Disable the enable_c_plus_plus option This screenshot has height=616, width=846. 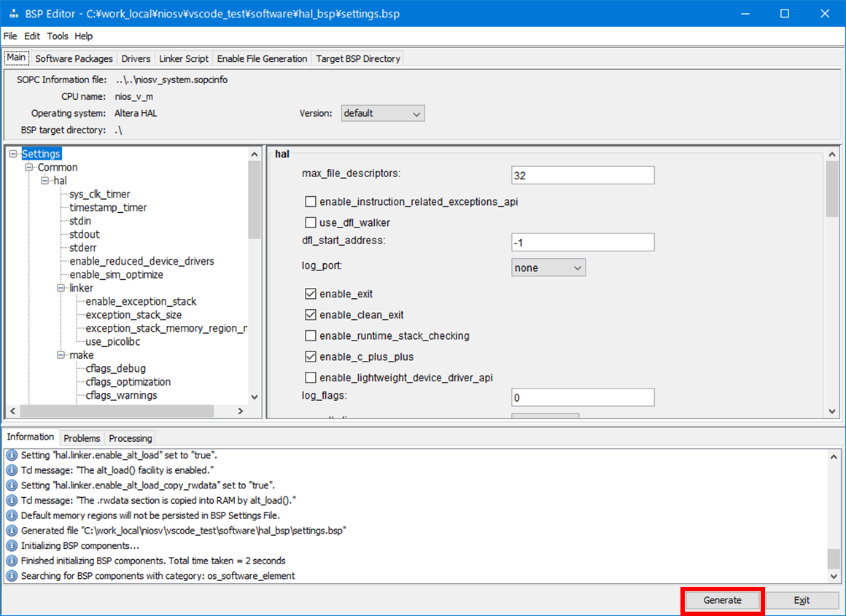coord(311,357)
